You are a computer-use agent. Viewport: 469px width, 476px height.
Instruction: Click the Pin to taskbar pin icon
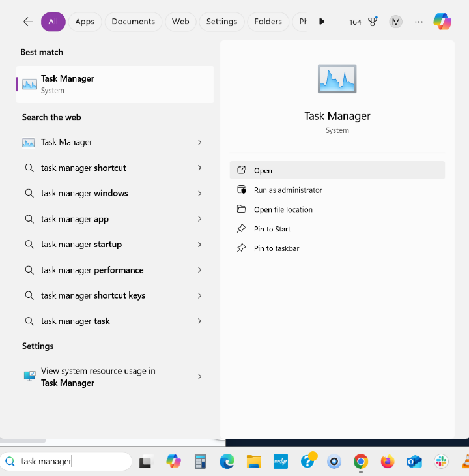pos(241,248)
